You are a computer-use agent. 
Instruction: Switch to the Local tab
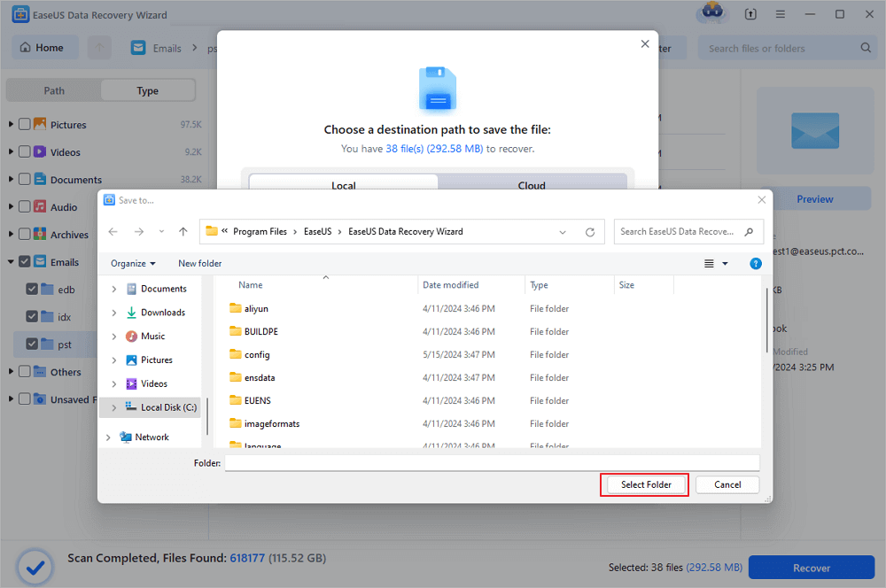[x=343, y=185]
